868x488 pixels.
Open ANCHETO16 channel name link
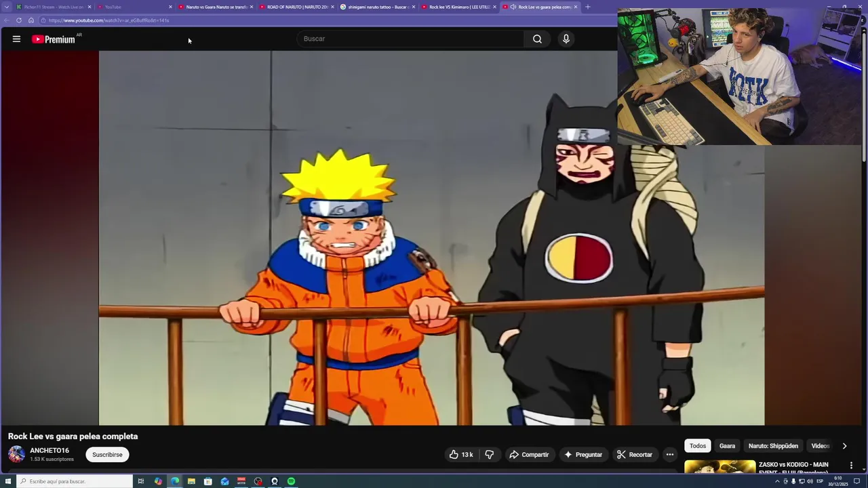tap(50, 451)
